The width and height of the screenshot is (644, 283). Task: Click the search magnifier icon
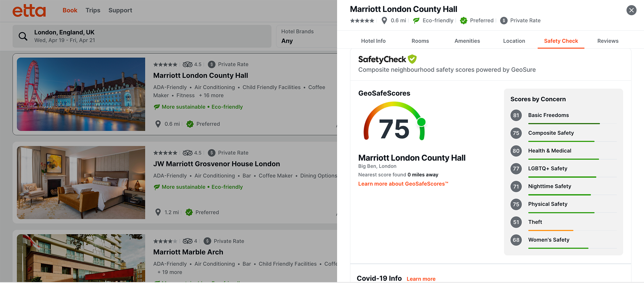point(23,36)
